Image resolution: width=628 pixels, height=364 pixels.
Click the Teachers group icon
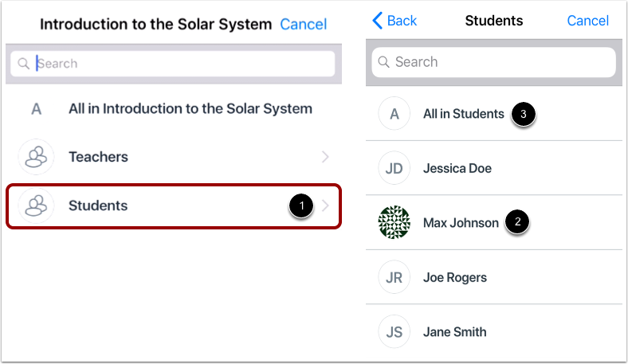(x=36, y=157)
